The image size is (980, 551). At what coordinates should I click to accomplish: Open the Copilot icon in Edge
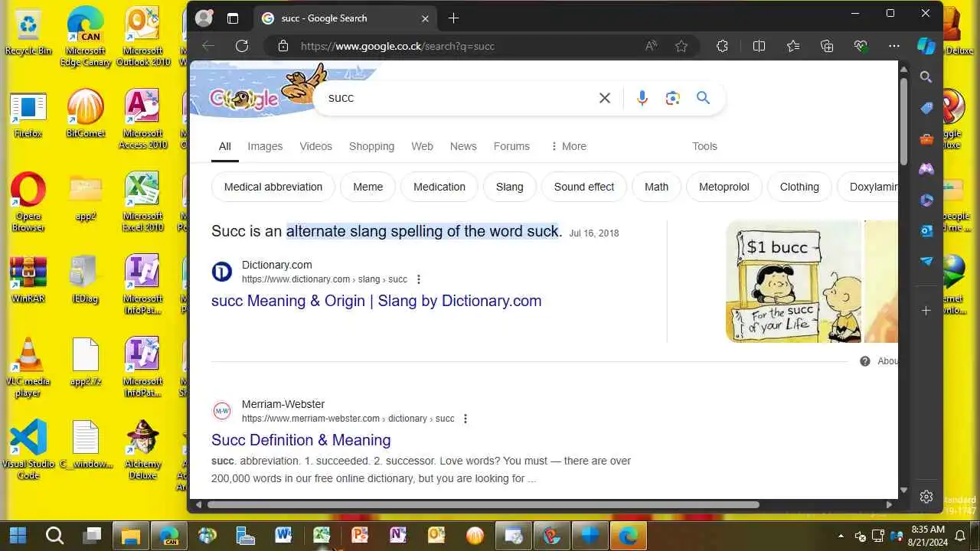[x=926, y=46]
